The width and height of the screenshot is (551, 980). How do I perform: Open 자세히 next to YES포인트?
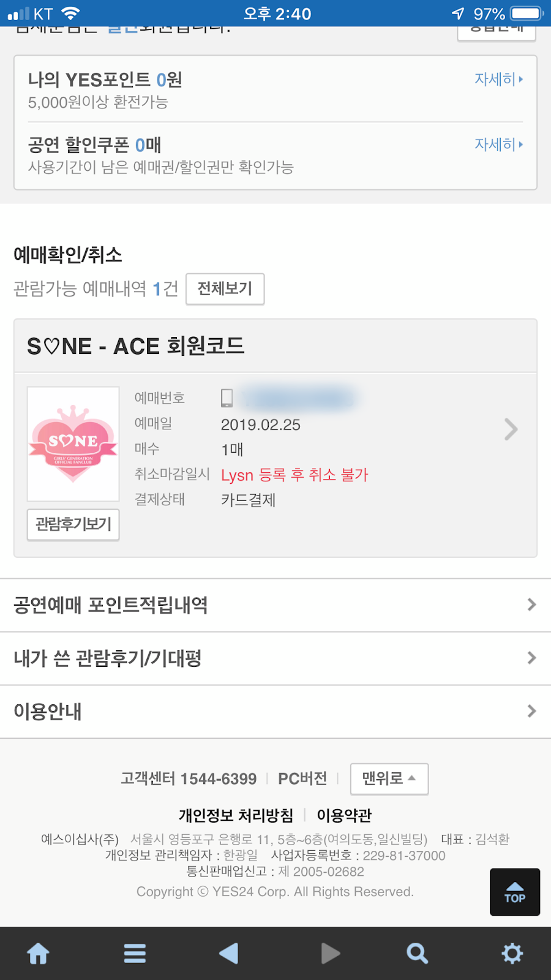coord(496,79)
